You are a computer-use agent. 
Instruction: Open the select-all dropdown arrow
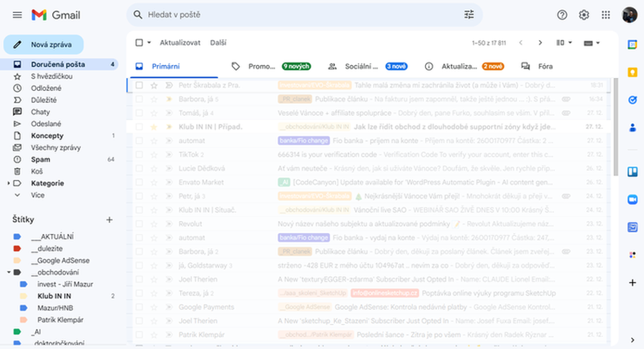click(149, 43)
